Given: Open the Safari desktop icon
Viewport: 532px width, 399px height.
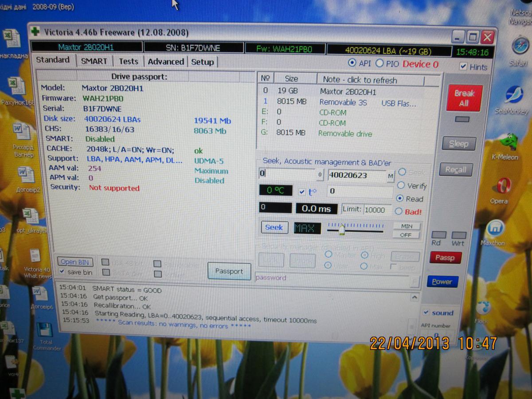Looking at the screenshot, I should pyautogui.click(x=520, y=46).
